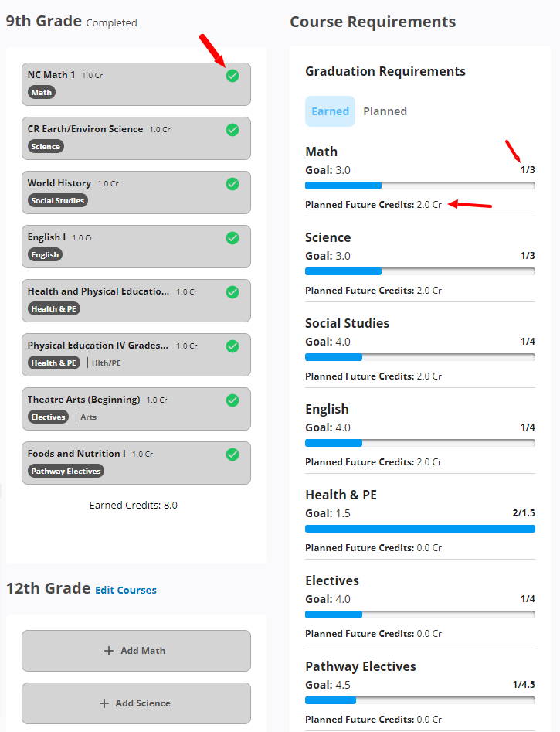Screen dimensions: 560x732
Task: Click plus icon on Add Science
Action: 104,703
